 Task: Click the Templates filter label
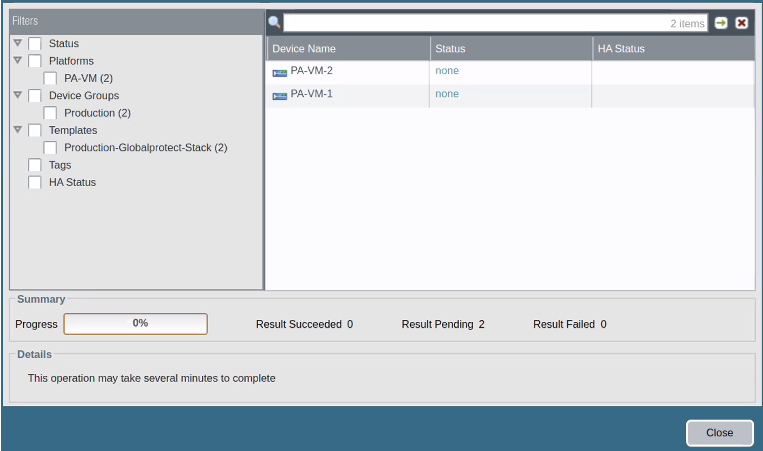[x=73, y=130]
